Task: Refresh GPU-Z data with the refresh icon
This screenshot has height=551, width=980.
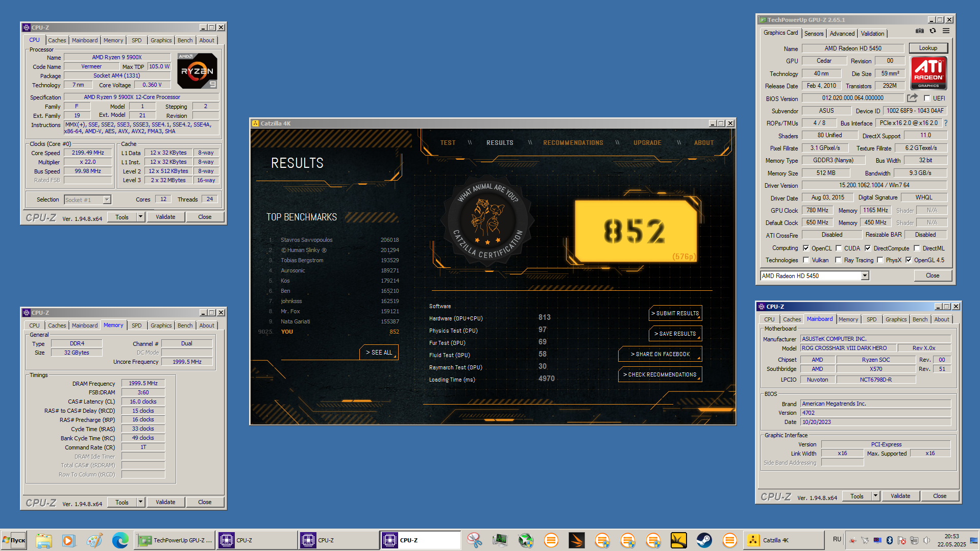Action: pyautogui.click(x=933, y=31)
